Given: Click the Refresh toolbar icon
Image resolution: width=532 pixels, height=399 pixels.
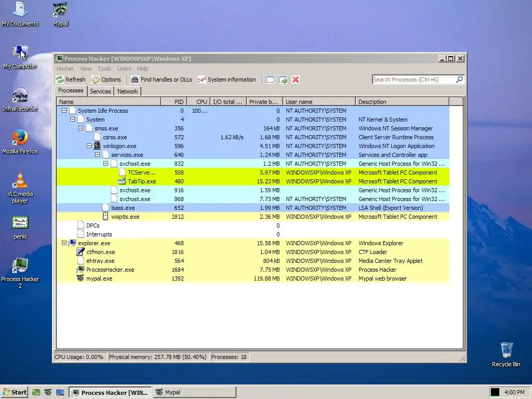Looking at the screenshot, I should (x=60, y=79).
